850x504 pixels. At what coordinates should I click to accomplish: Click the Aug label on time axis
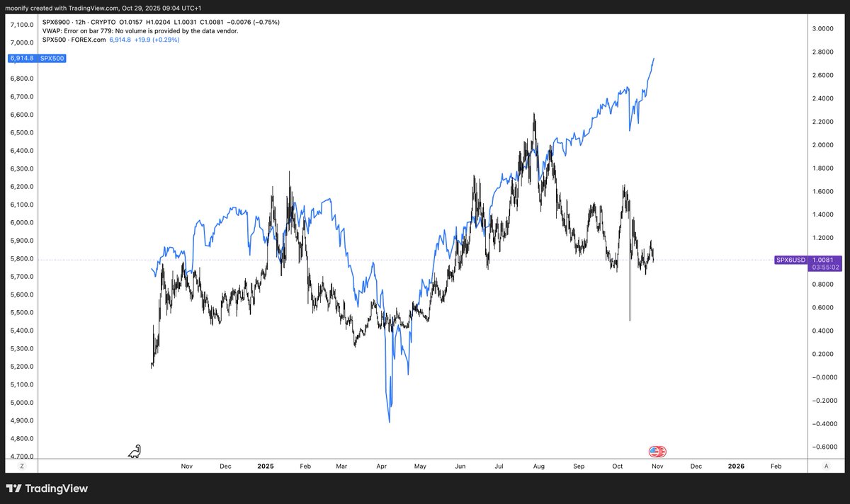click(539, 466)
